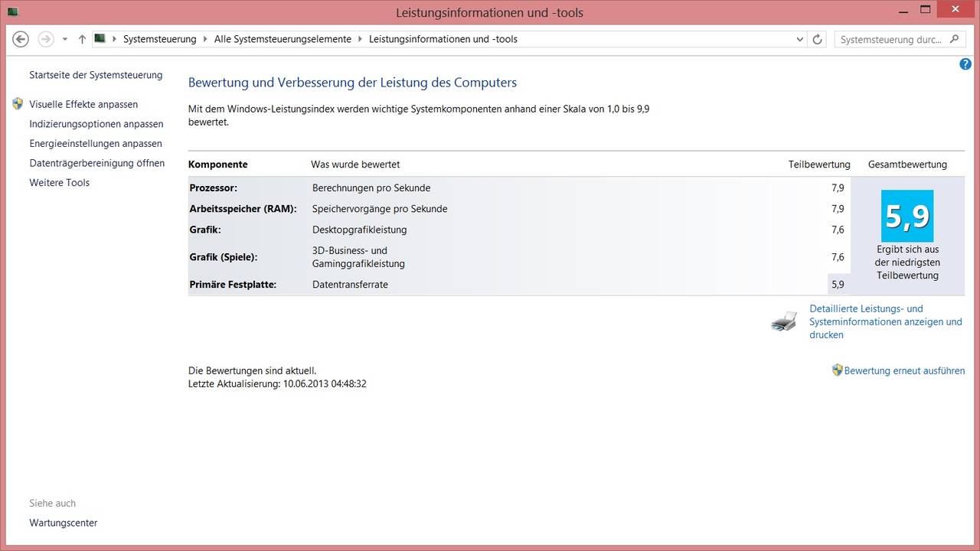Screen dimensions: 980x551
Task: Click the magnifier search icon
Action: [954, 39]
